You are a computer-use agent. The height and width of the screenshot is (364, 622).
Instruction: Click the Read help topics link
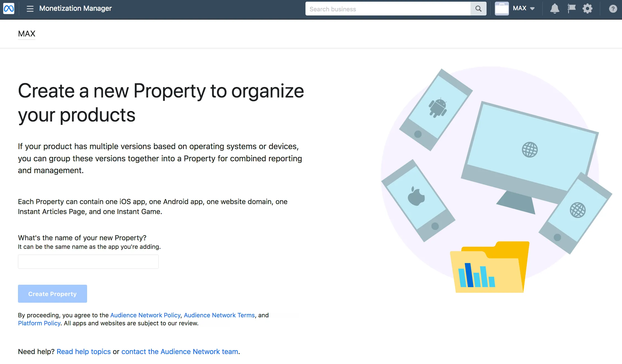coord(83,351)
